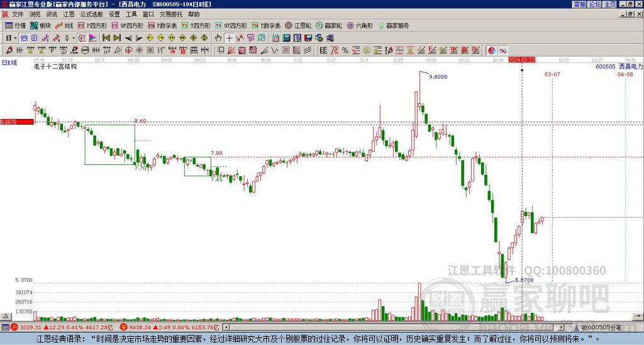This screenshot has height=345, width=644.
Task: Toggle the 权 adjustment button
Action: pos(82,38)
